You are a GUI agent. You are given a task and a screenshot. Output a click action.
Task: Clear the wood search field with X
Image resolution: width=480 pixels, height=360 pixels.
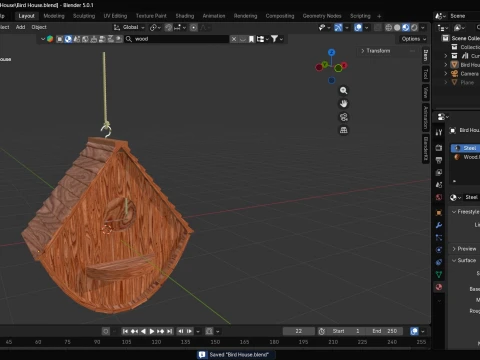tap(234, 39)
